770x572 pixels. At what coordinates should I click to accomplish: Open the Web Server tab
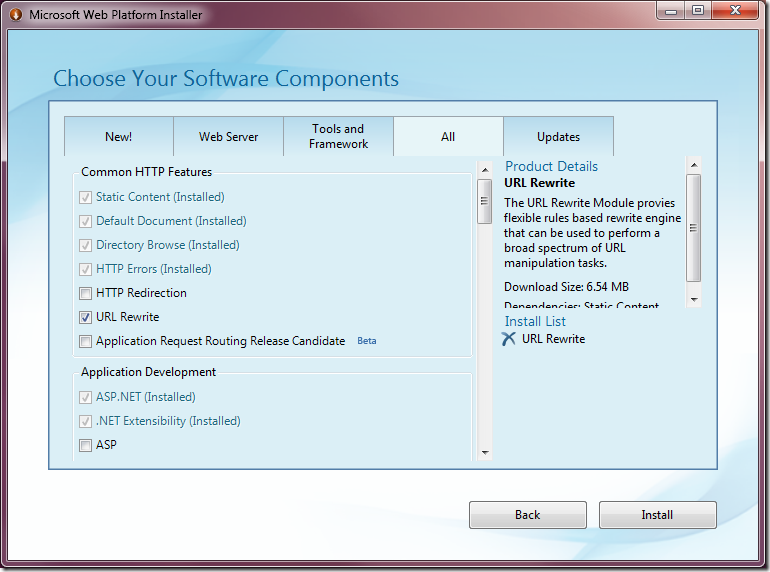(228, 136)
